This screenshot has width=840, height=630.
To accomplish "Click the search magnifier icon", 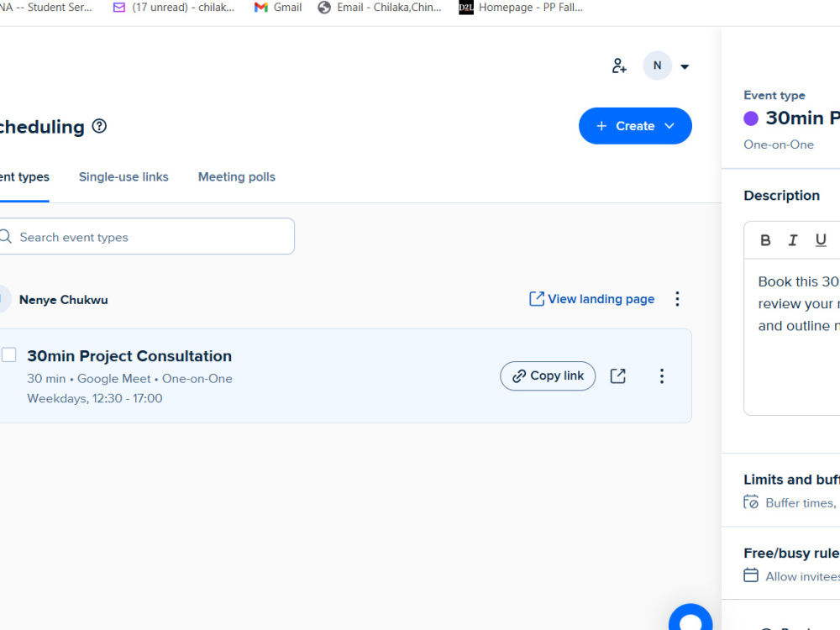I will (5, 236).
